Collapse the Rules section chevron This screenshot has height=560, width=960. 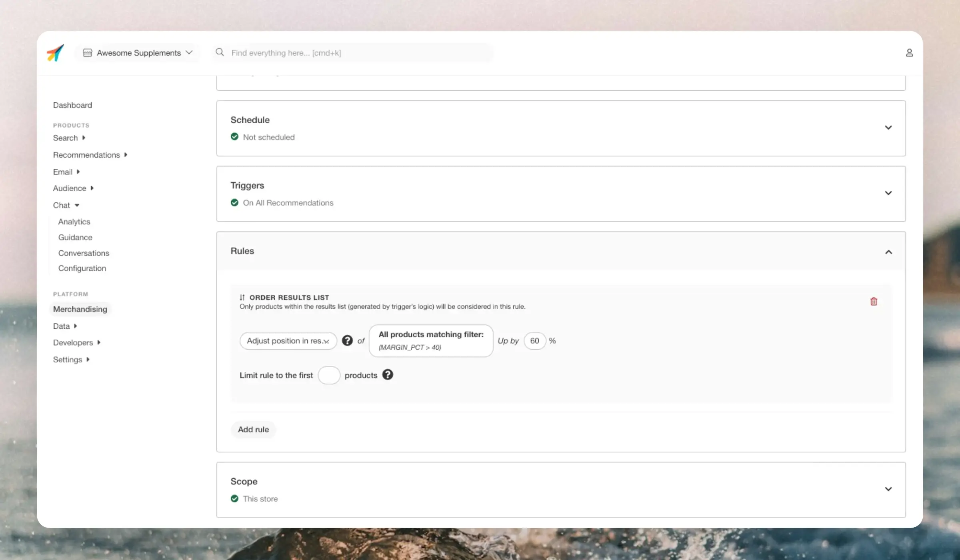click(888, 252)
